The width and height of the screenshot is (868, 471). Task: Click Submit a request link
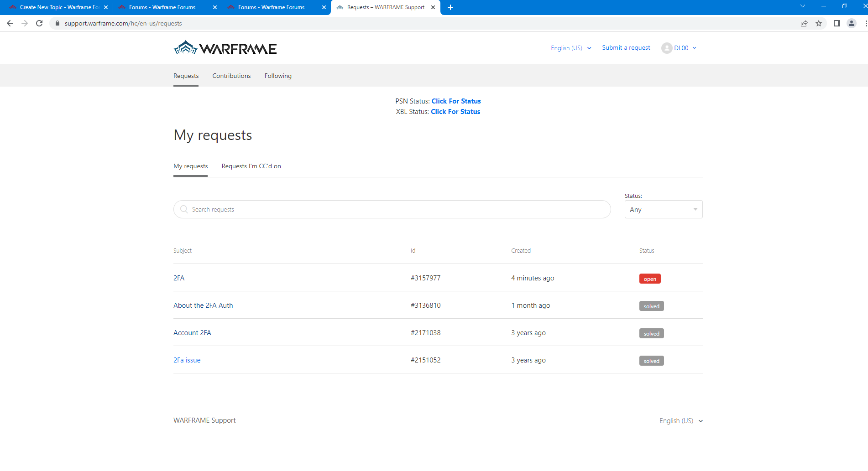click(626, 47)
